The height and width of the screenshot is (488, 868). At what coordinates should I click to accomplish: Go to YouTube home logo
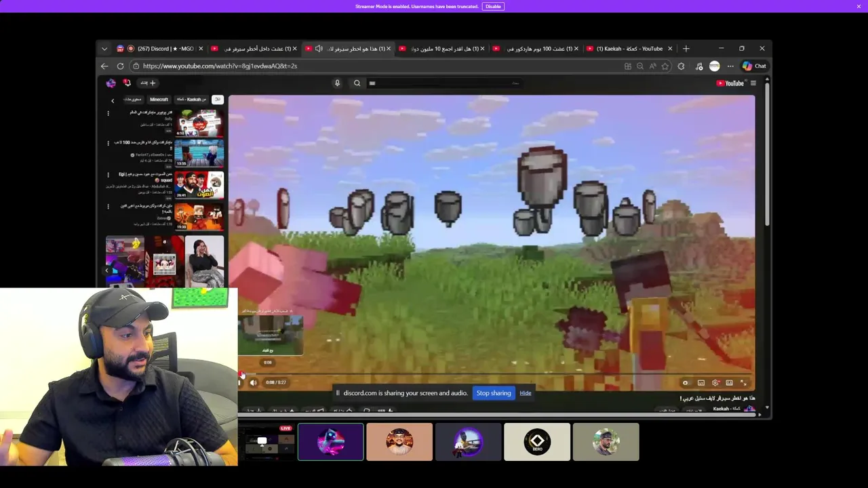(731, 83)
